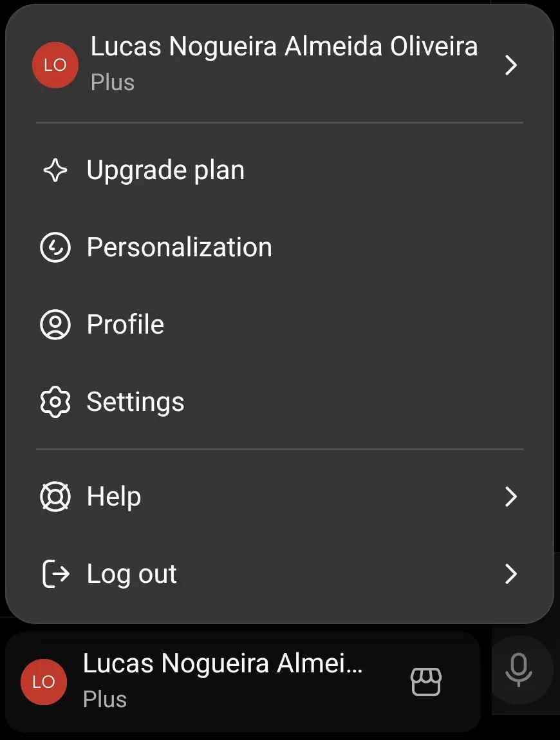Open Settings from the account menu

point(280,402)
